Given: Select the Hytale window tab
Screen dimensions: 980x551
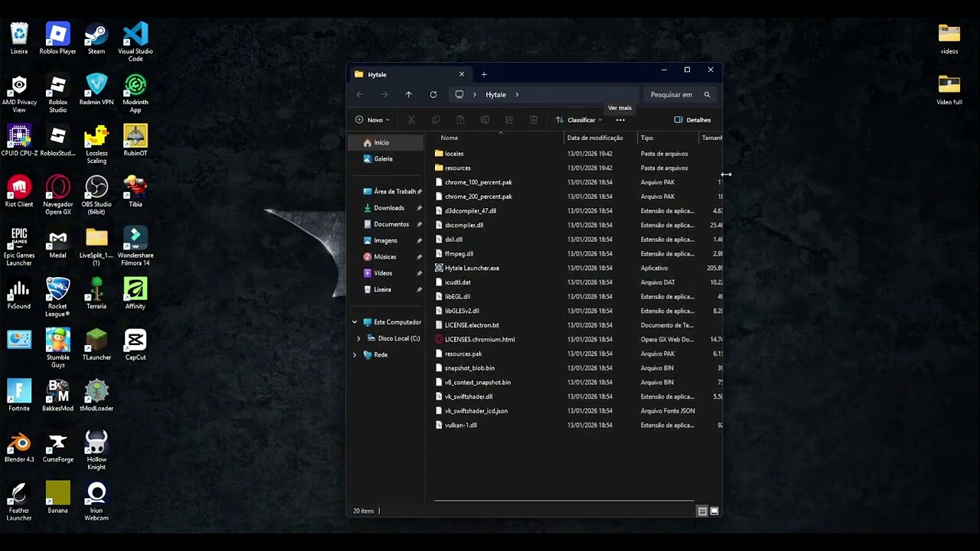Looking at the screenshot, I should tap(409, 74).
